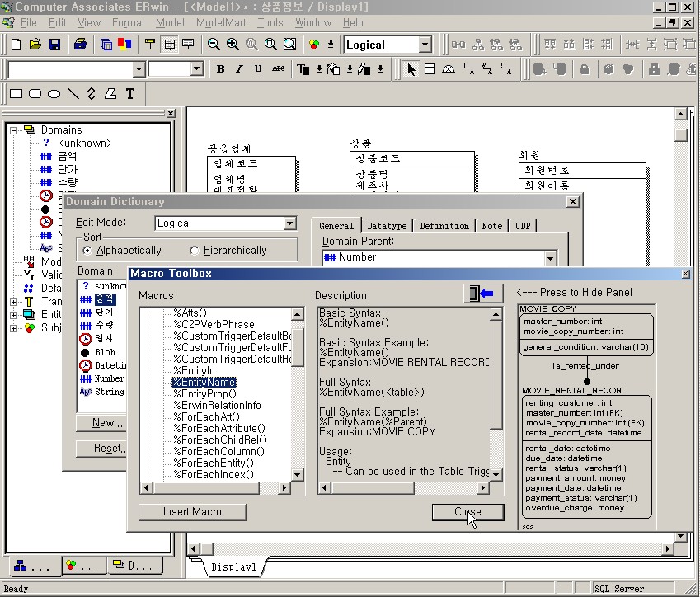Close the model explorer pane

tap(171, 114)
